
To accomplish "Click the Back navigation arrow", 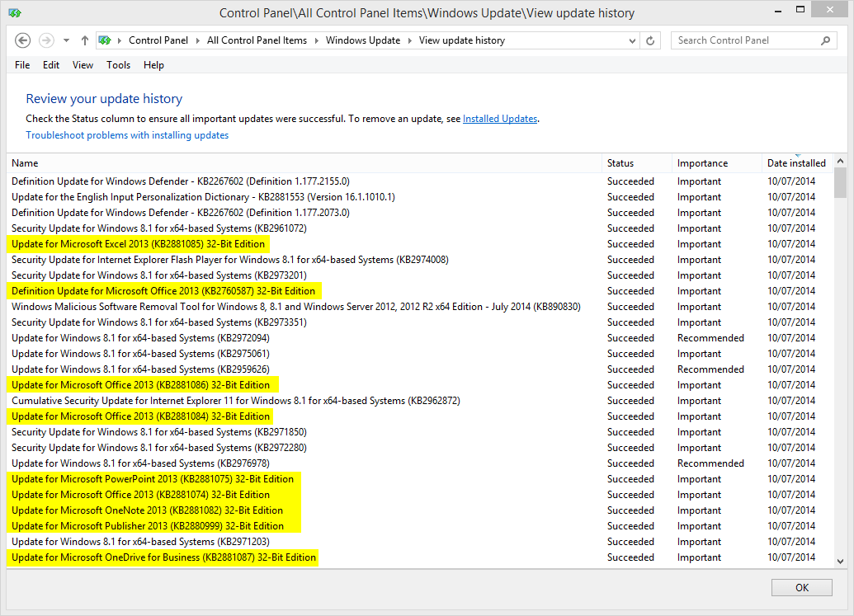I will (x=23, y=40).
